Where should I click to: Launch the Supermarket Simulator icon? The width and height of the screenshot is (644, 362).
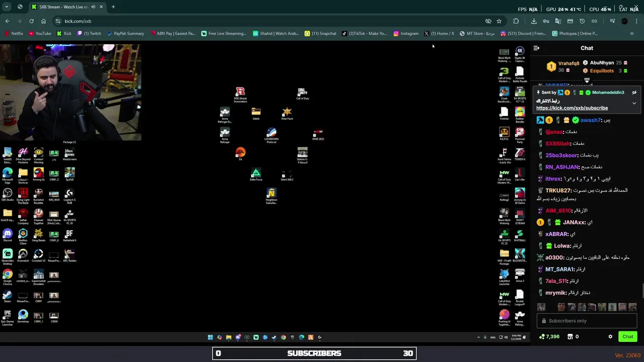coord(39,277)
